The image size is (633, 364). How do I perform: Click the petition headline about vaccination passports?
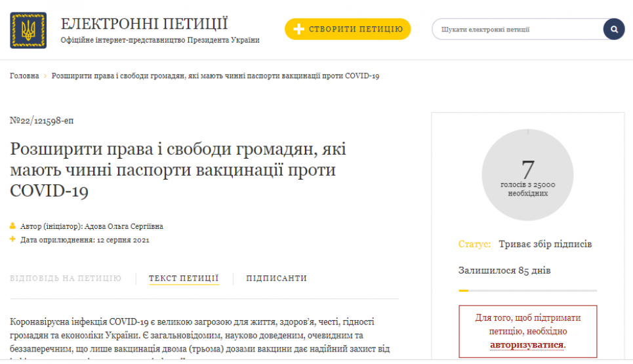click(x=178, y=170)
